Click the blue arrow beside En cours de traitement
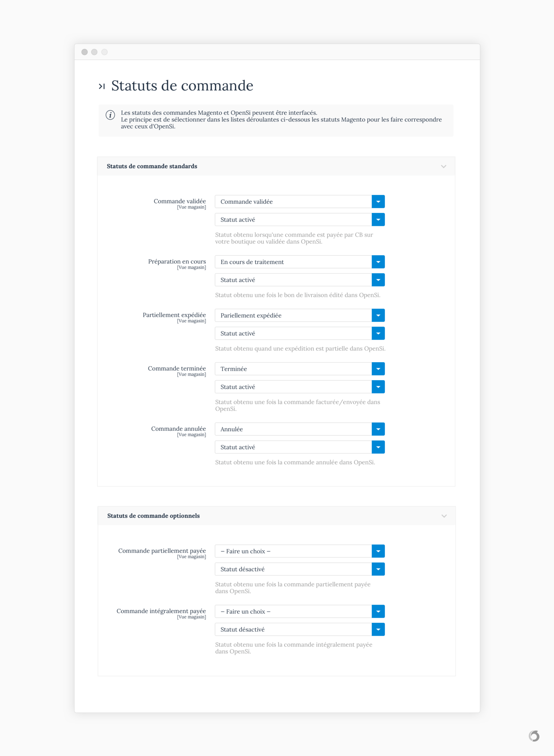Screen dimensions: 554x756 pos(378,262)
